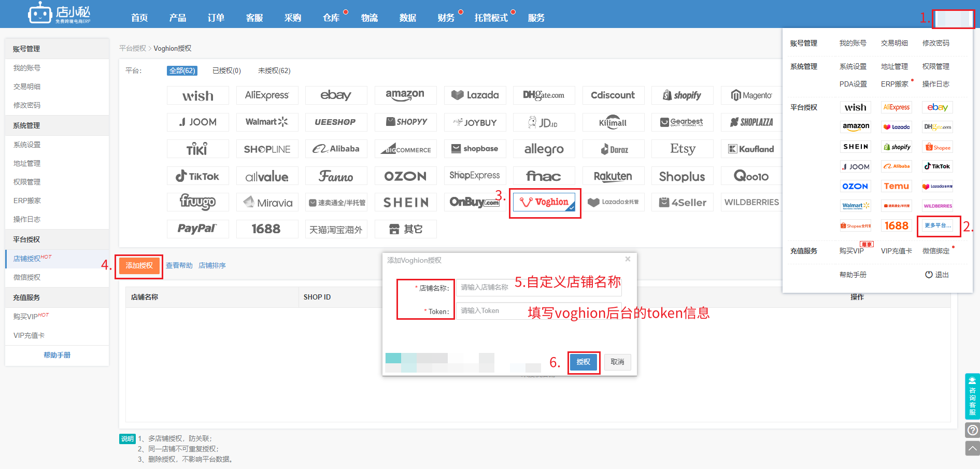
Task: Choose the TikTok tile in main grid
Action: coord(198,176)
